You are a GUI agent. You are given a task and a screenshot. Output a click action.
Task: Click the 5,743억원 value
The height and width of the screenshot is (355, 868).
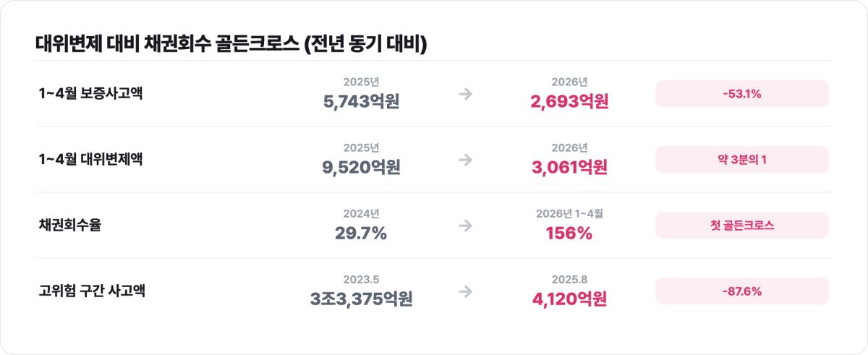coord(361,101)
